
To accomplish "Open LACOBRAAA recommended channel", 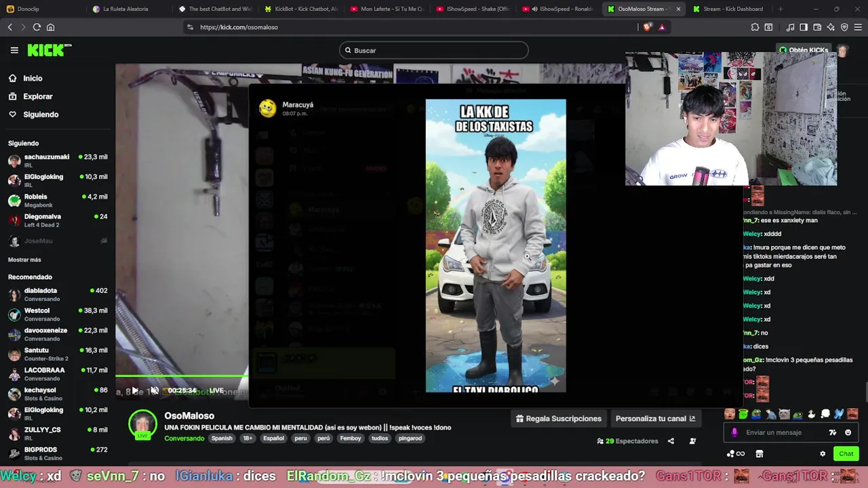I will click(57, 374).
